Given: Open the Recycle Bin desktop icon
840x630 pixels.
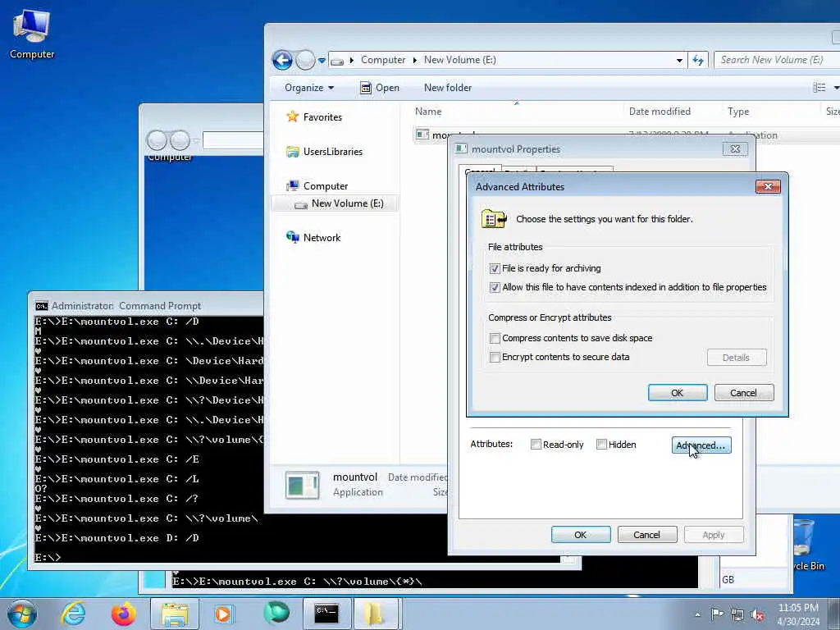Looking at the screenshot, I should (806, 544).
